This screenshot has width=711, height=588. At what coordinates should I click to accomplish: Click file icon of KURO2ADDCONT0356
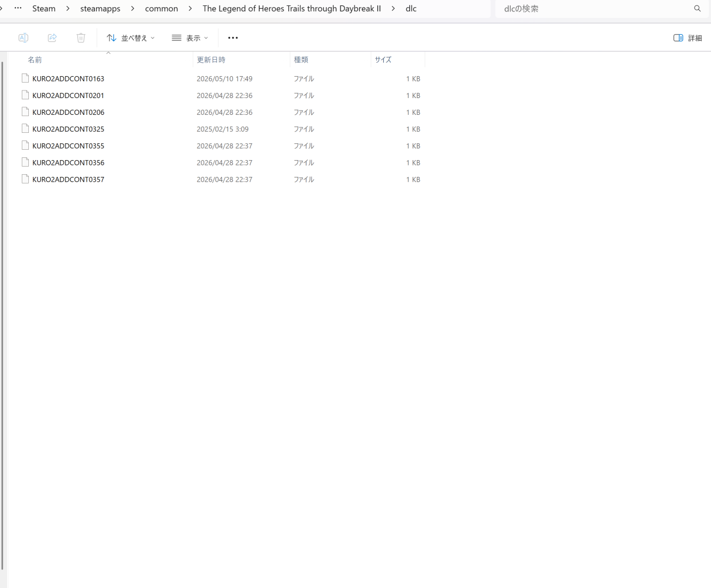25,162
